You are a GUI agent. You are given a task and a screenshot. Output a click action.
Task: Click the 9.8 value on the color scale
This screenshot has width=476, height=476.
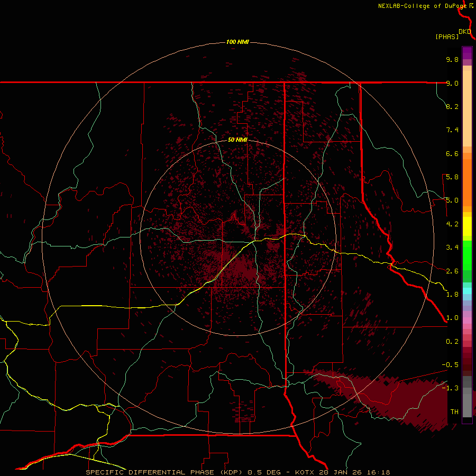(x=452, y=59)
